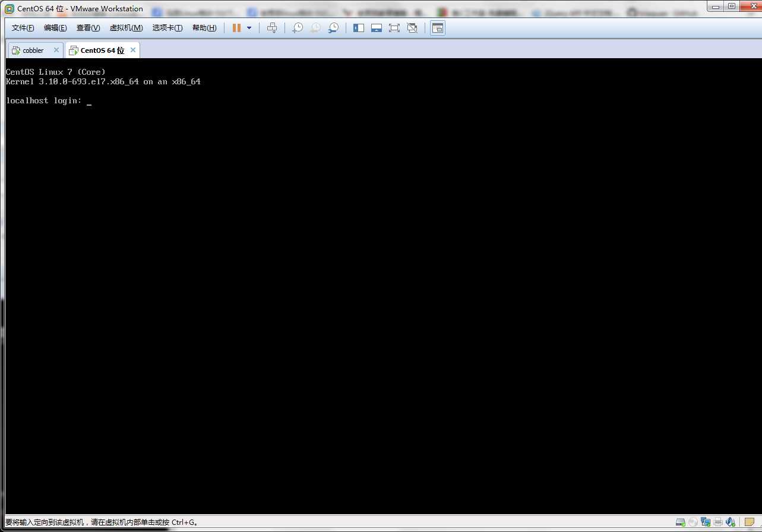Switch to Unity mode icon
This screenshot has height=532, width=762.
412,28
